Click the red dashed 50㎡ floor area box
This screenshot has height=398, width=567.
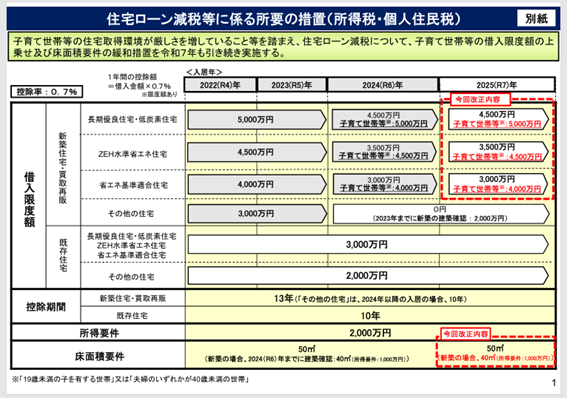[496, 352]
